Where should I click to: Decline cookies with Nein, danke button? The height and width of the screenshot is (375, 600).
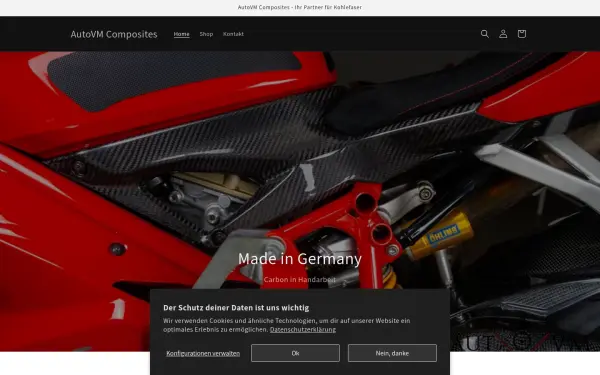click(392, 353)
